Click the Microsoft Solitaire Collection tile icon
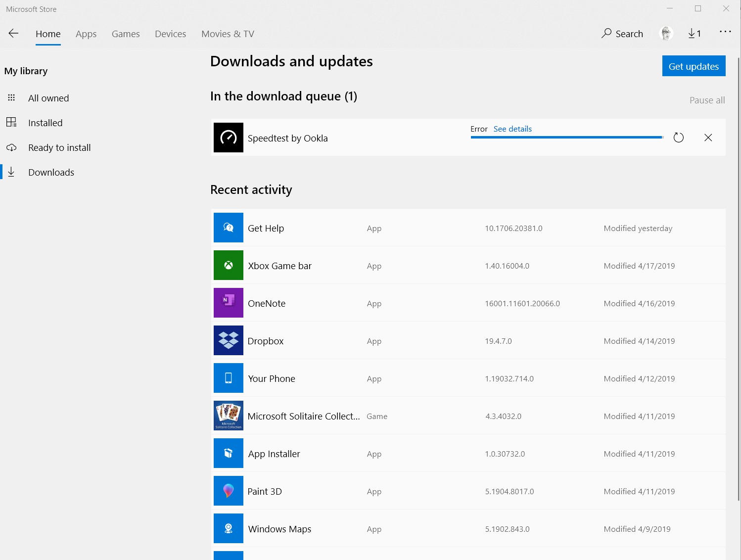The image size is (741, 560). click(229, 416)
